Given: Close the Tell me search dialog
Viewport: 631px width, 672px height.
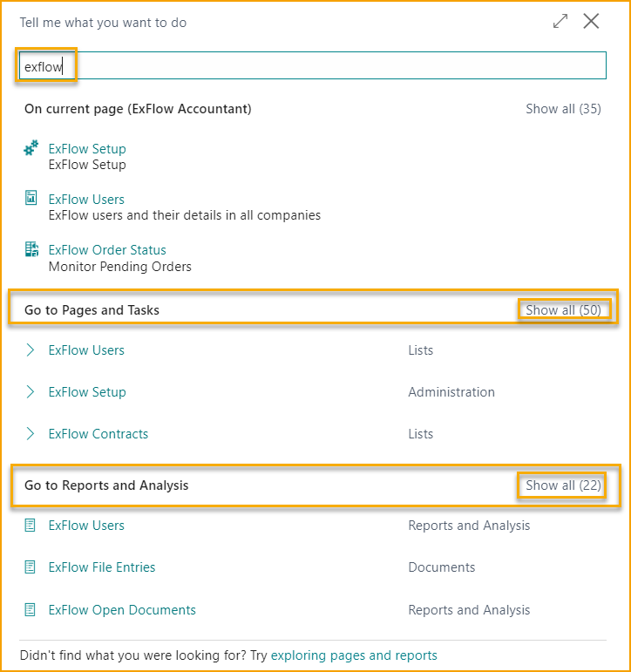Looking at the screenshot, I should pyautogui.click(x=591, y=21).
